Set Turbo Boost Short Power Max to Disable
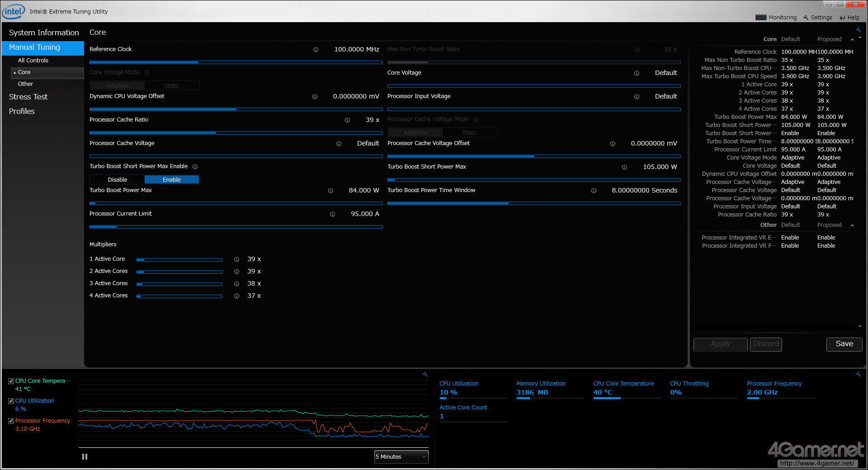The height and width of the screenshot is (470, 868). pos(117,179)
